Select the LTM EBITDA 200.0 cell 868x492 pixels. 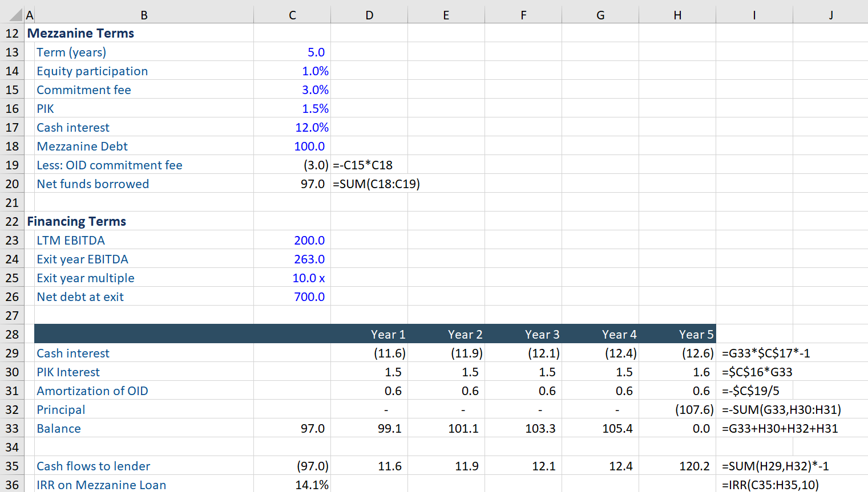pyautogui.click(x=309, y=241)
